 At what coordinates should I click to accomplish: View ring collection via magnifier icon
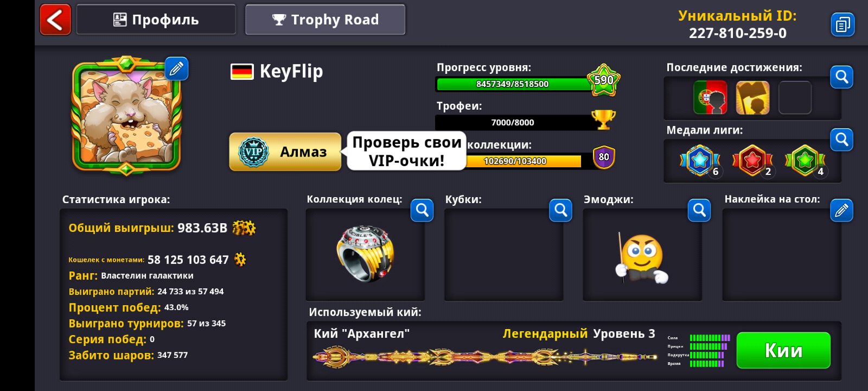(422, 210)
